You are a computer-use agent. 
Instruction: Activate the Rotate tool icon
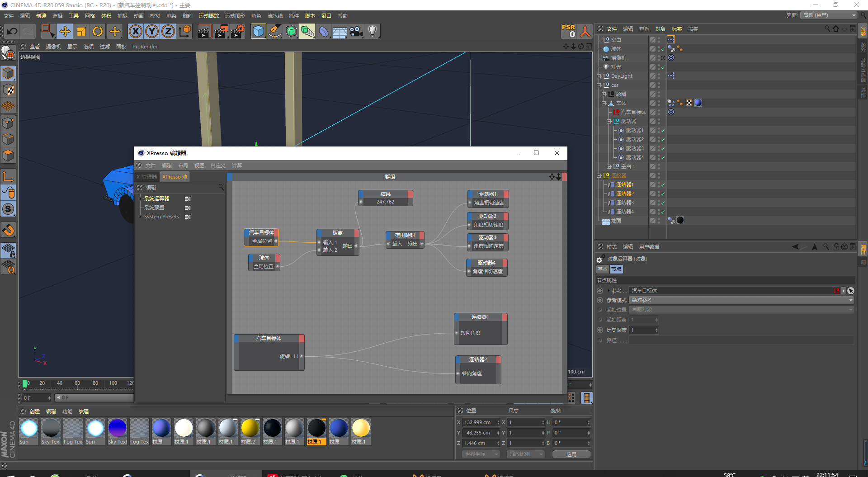click(98, 31)
